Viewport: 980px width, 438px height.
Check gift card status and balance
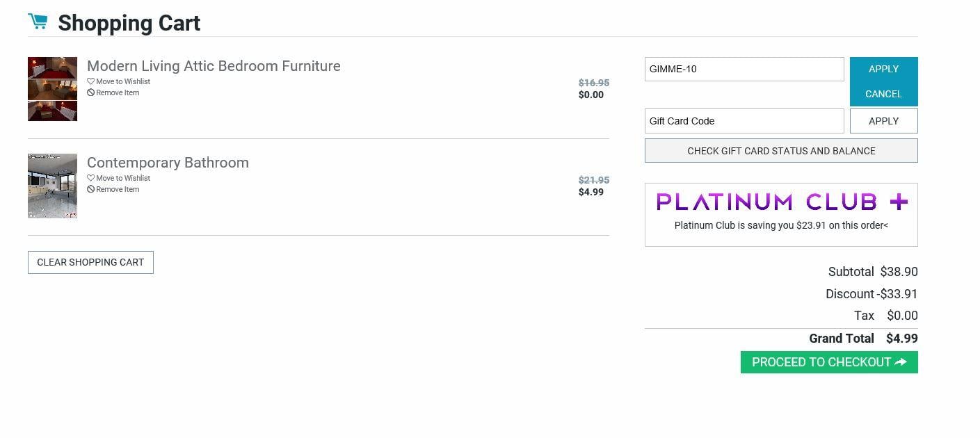pos(781,151)
